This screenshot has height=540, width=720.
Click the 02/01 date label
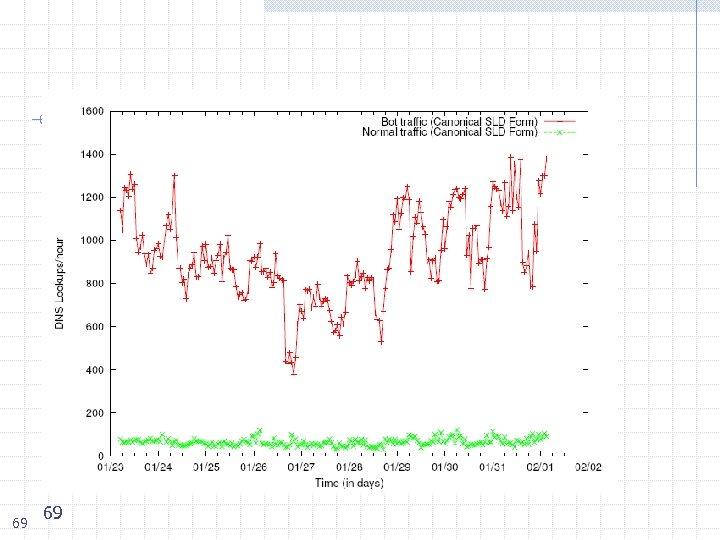[540, 467]
